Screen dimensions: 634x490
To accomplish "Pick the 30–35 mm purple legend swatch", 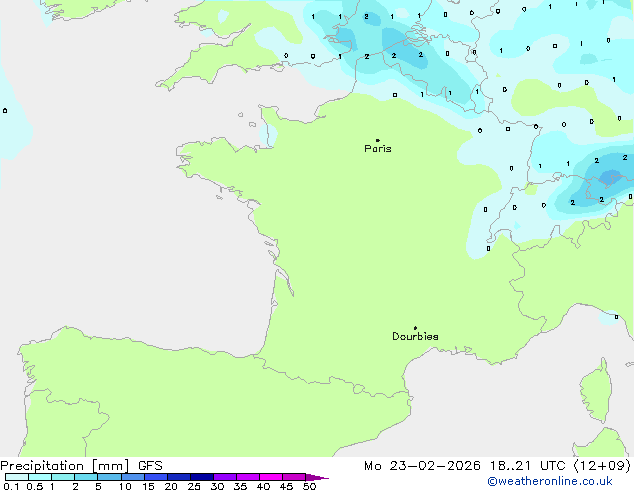I will [225, 477].
